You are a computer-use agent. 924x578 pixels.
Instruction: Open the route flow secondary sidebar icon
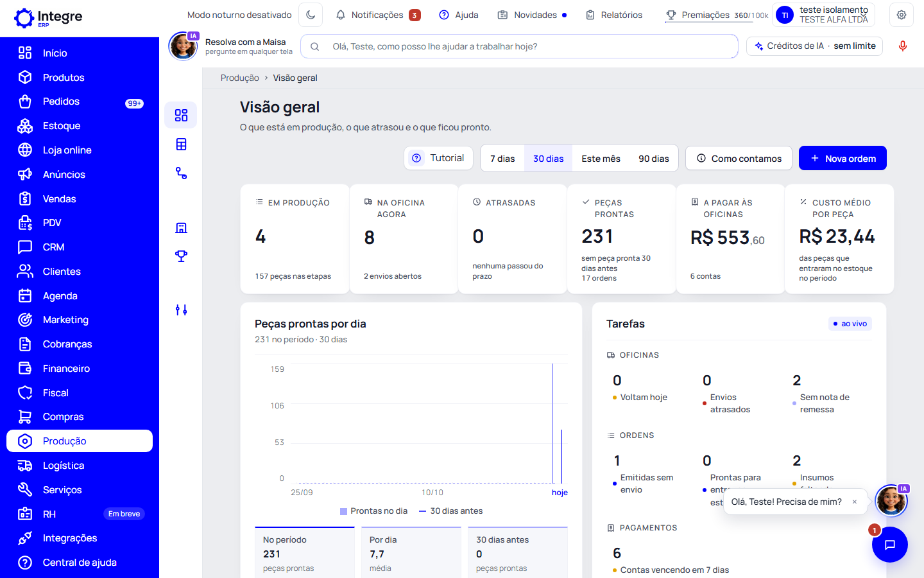pos(181,173)
